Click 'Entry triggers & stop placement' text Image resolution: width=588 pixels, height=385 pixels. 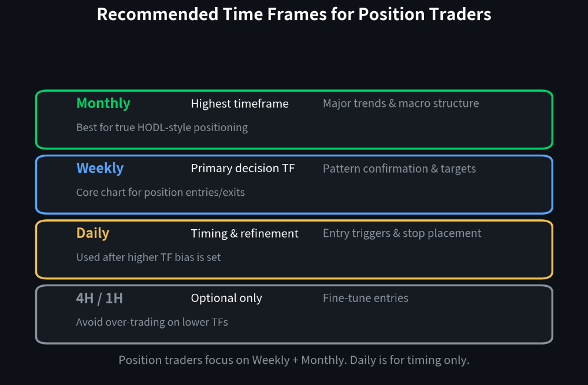pos(402,233)
